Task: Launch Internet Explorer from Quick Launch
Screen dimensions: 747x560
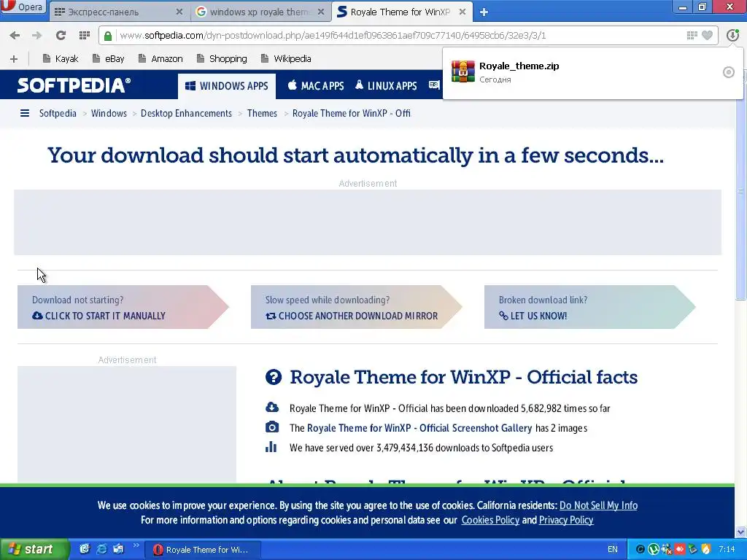Action: [101, 549]
